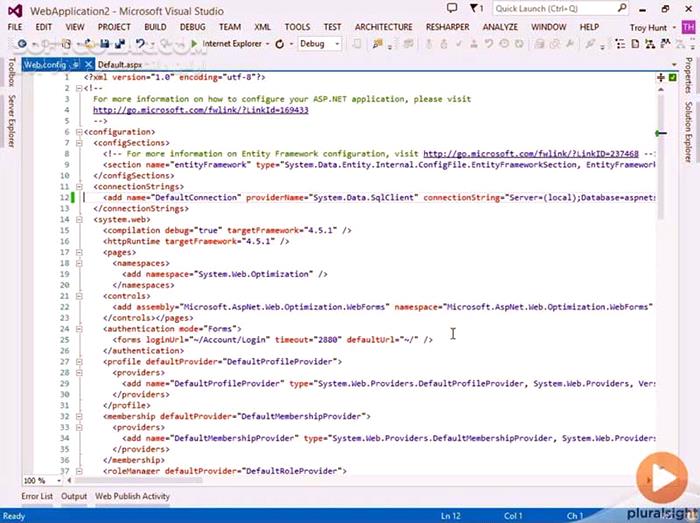
Task: Save the file with the Save icon
Action: (105, 44)
